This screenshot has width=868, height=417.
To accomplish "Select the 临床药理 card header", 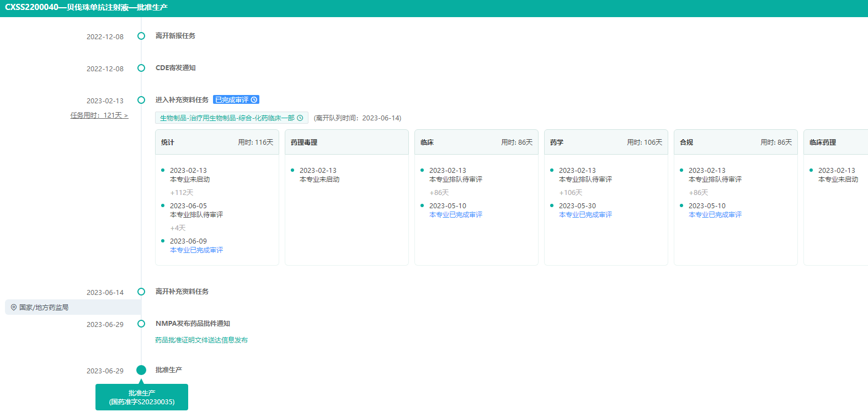I will click(x=835, y=142).
